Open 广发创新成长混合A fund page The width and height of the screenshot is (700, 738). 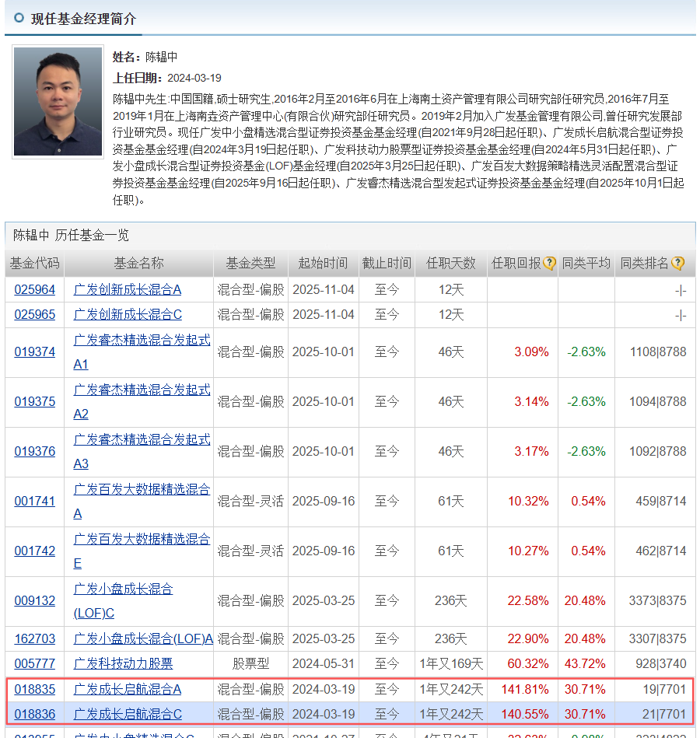128,289
